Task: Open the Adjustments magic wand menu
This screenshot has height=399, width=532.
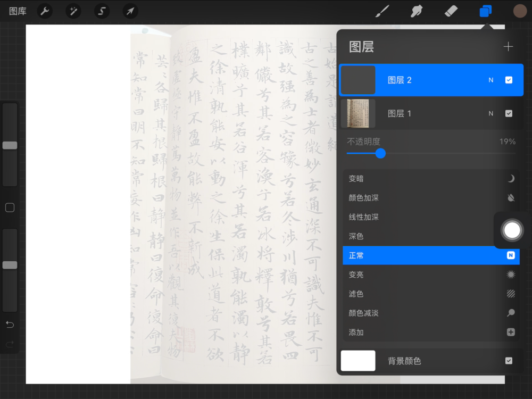Action: 73,11
